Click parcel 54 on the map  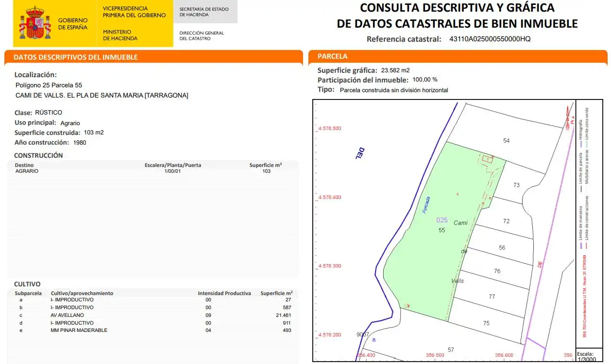tap(507, 141)
